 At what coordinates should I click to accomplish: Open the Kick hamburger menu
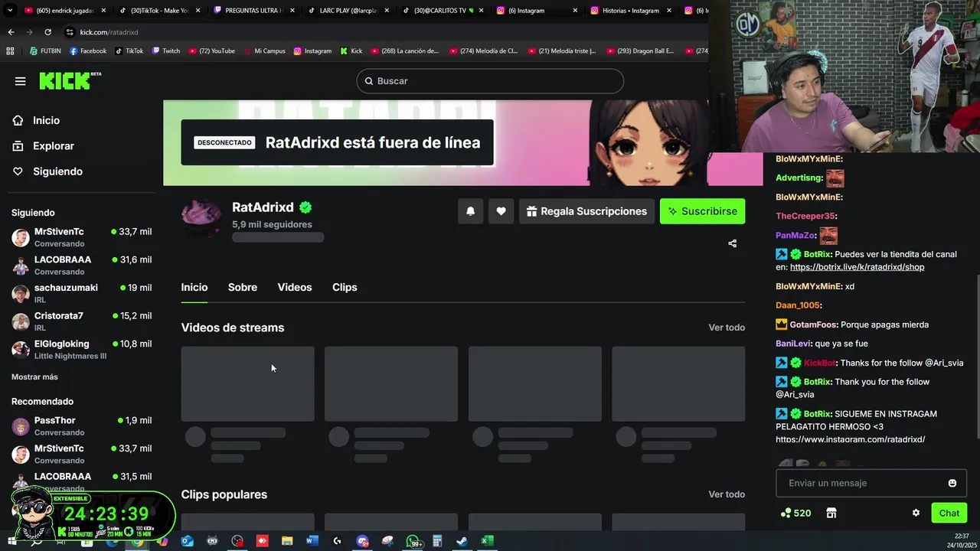20,81
